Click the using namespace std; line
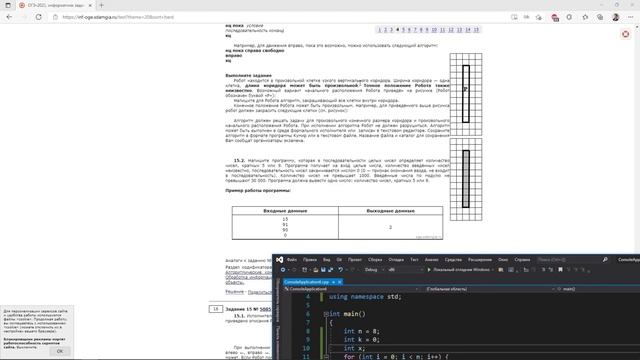The image size is (640, 360). (365, 297)
